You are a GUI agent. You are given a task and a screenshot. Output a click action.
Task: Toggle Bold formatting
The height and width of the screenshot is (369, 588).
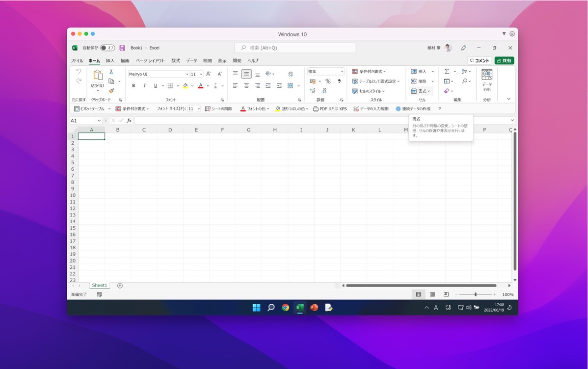point(134,86)
